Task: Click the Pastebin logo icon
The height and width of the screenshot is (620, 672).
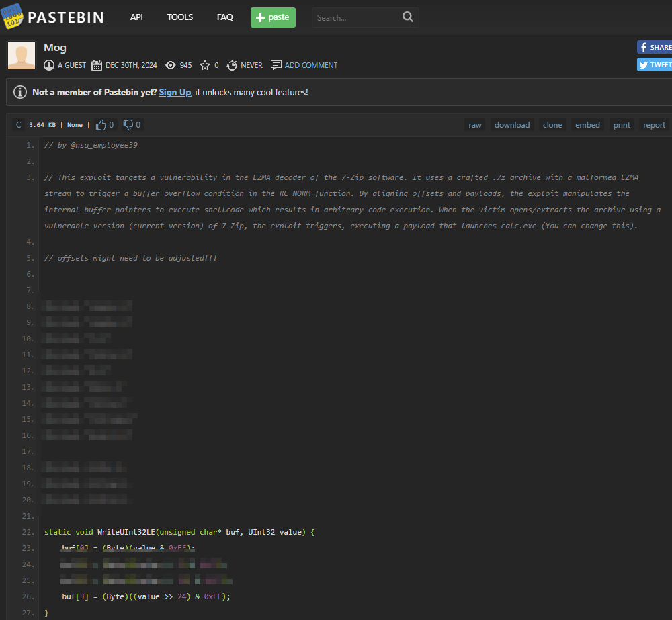Action: coord(12,16)
